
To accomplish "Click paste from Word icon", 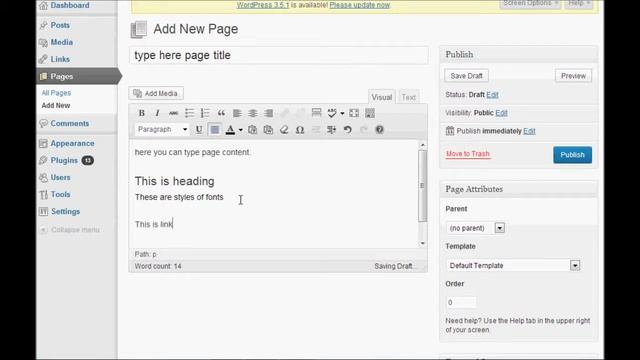I will (268, 130).
